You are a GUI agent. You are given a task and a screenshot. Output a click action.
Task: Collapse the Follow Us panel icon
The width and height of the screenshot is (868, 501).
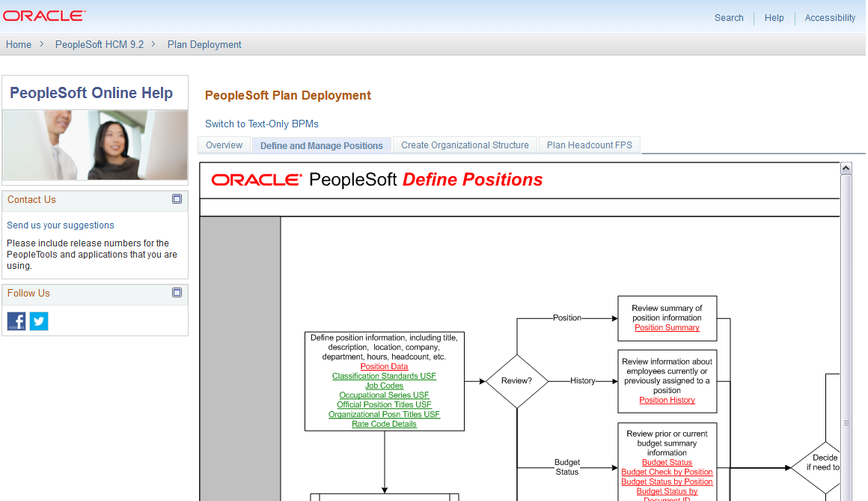pyautogui.click(x=177, y=293)
